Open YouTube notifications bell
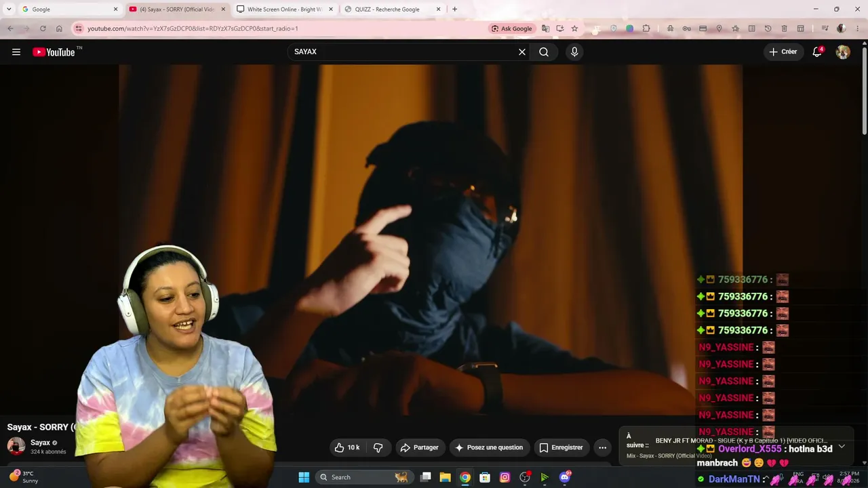The width and height of the screenshot is (868, 488). 817,52
